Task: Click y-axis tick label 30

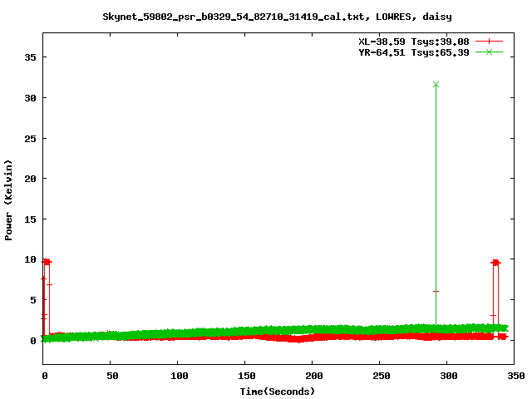Action: (x=30, y=98)
